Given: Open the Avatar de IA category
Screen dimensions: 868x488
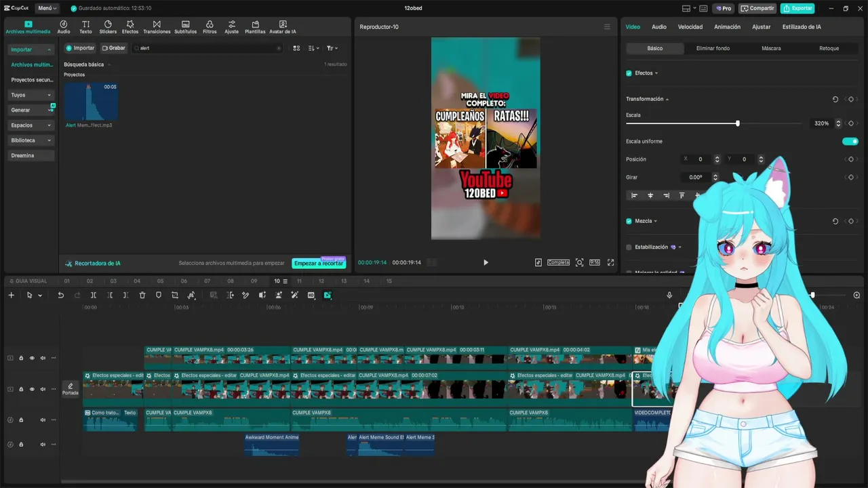Looking at the screenshot, I should [283, 27].
